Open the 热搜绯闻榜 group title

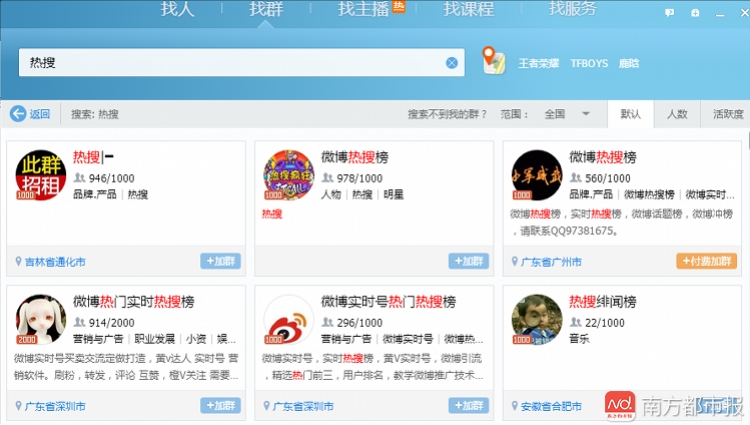click(x=603, y=302)
